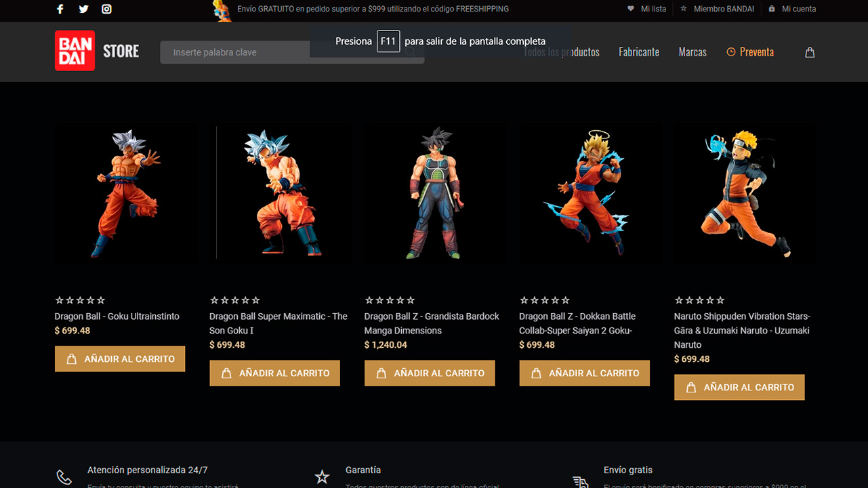This screenshot has width=868, height=488.
Task: Open Grandista Bardock Manga Dimensions title
Action: (x=432, y=323)
